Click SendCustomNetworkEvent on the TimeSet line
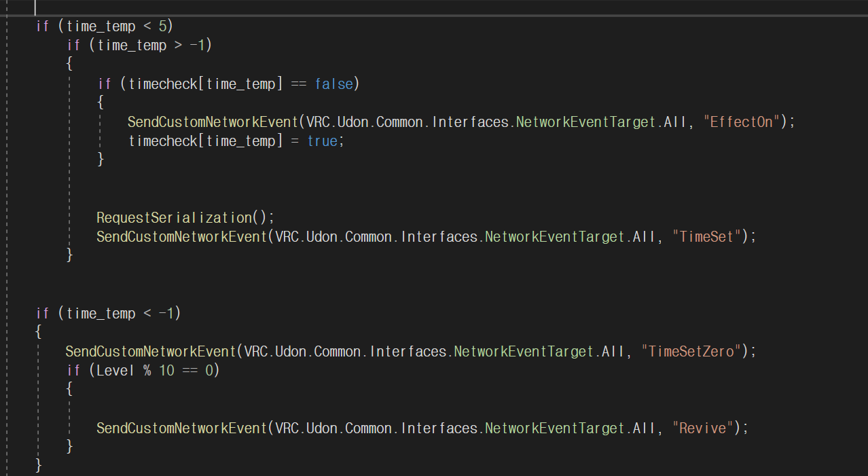The width and height of the screenshot is (868, 476). 181,236
